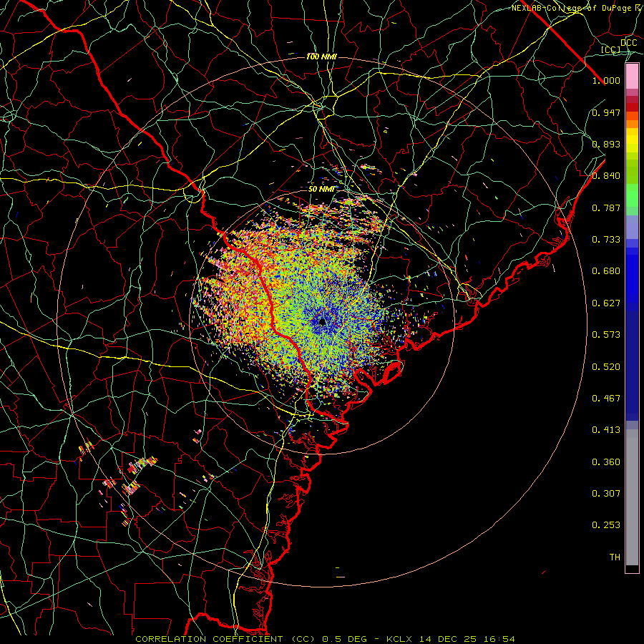
Task: Click the 0.893 scale value
Action: click(606, 144)
